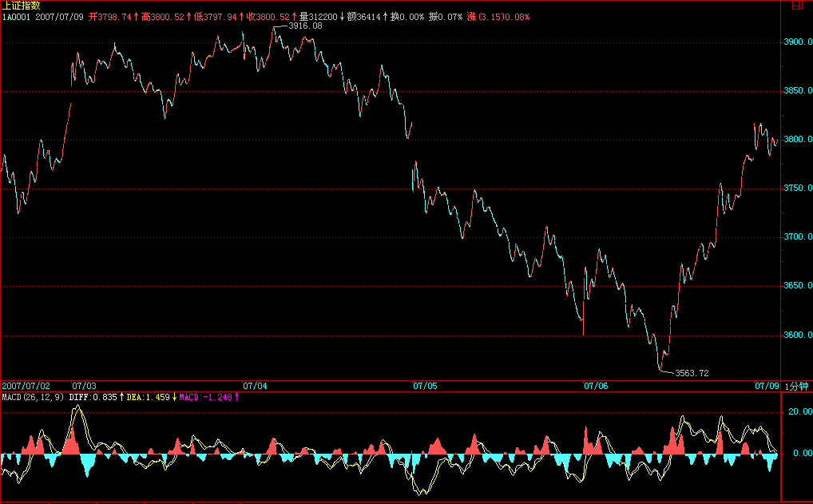The image size is (813, 504).
Task: Click the 3800.00 price axis label
Action: click(x=797, y=140)
